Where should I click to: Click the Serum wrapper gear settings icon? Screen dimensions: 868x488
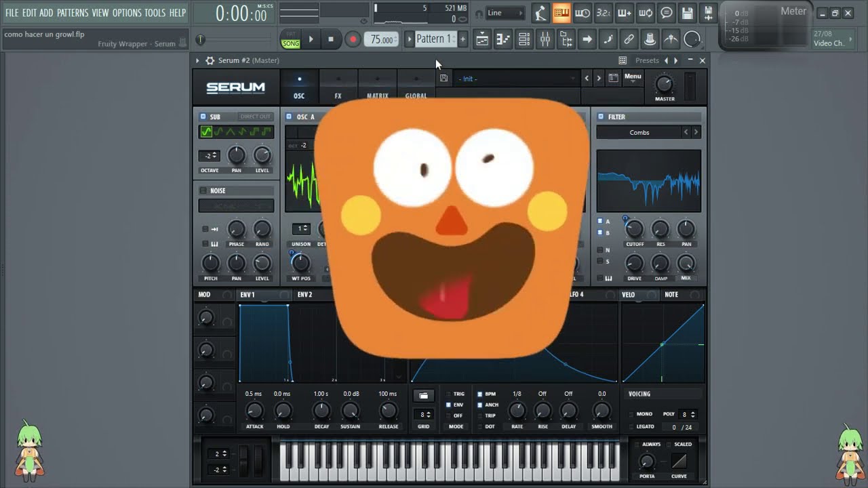pyautogui.click(x=210, y=60)
